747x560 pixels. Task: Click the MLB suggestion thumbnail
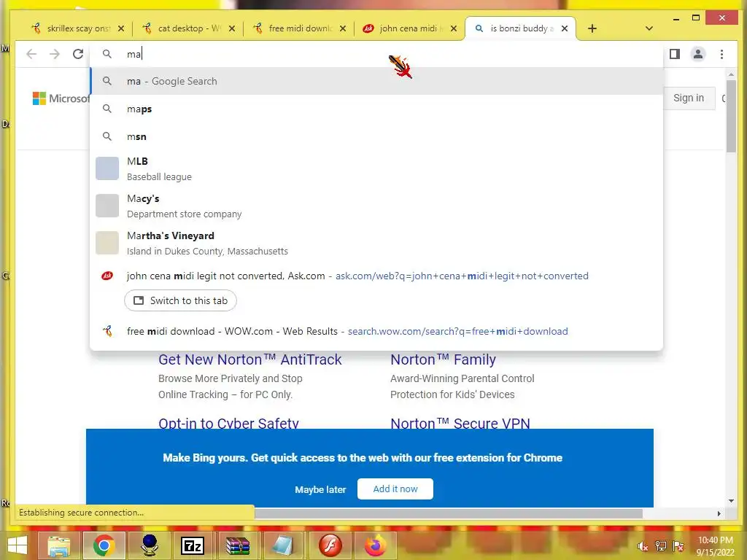tap(107, 168)
